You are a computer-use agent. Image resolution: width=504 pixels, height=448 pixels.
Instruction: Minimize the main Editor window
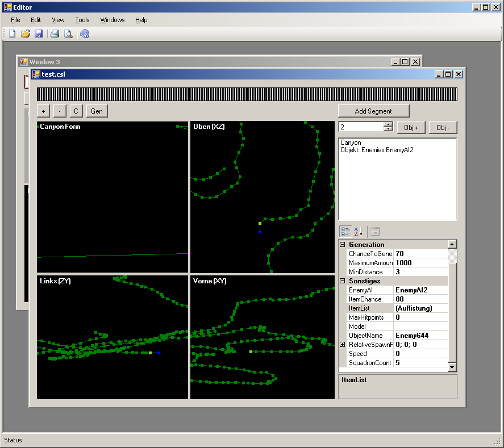pyautogui.click(x=477, y=7)
